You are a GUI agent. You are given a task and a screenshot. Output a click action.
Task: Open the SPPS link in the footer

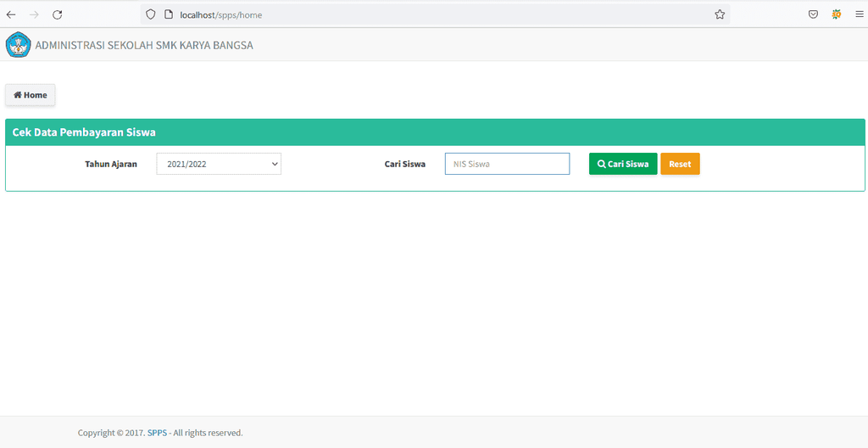pyautogui.click(x=157, y=433)
